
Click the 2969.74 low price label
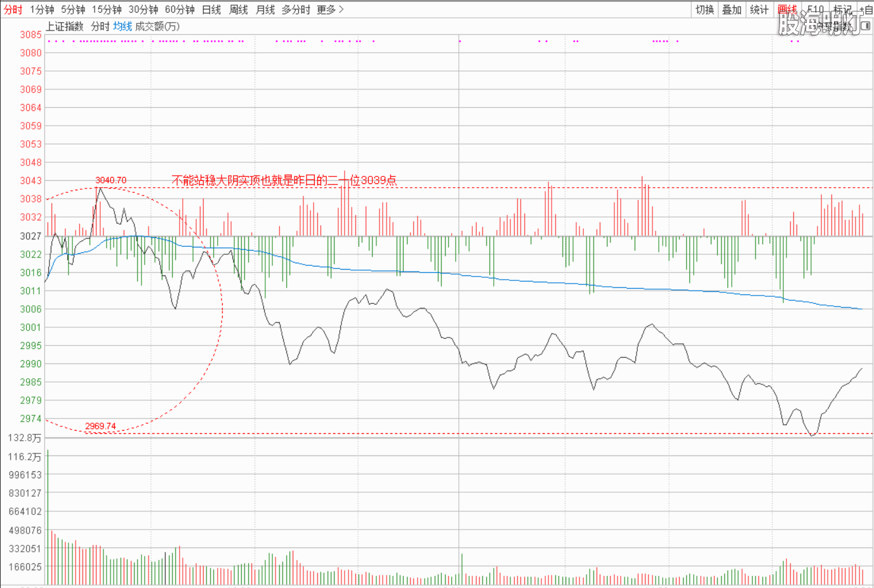tap(100, 426)
